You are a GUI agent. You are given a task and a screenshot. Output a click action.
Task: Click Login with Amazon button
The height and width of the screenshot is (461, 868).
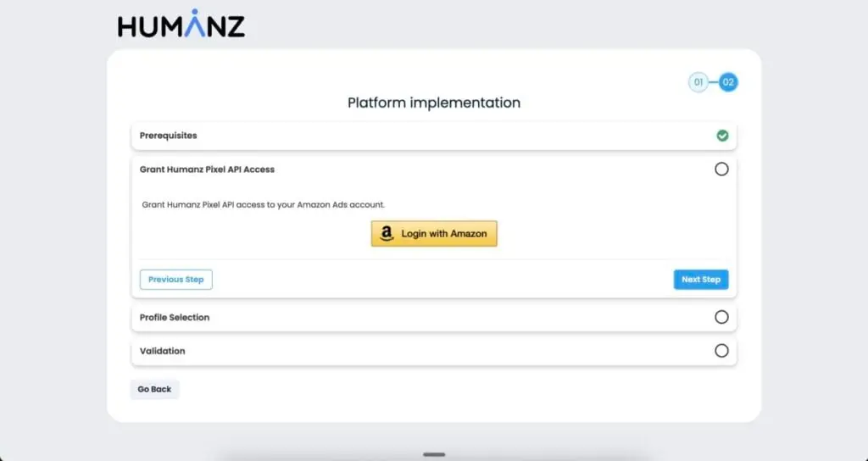[434, 234]
